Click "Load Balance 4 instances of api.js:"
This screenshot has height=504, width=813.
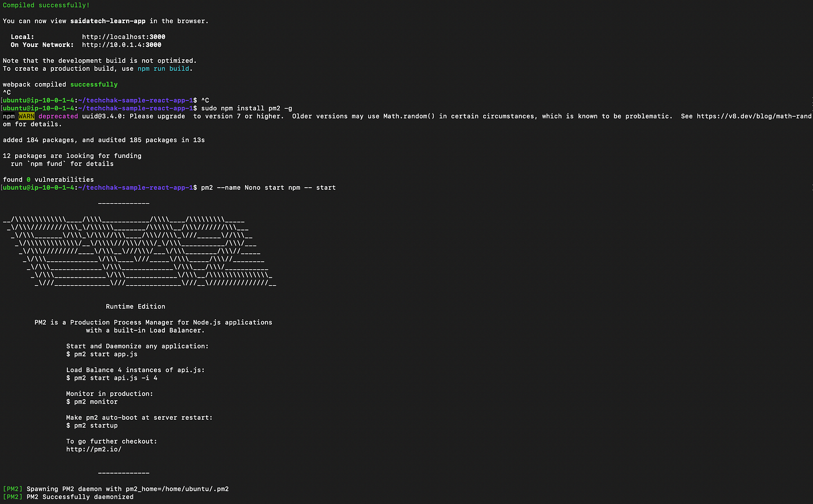pyautogui.click(x=135, y=370)
